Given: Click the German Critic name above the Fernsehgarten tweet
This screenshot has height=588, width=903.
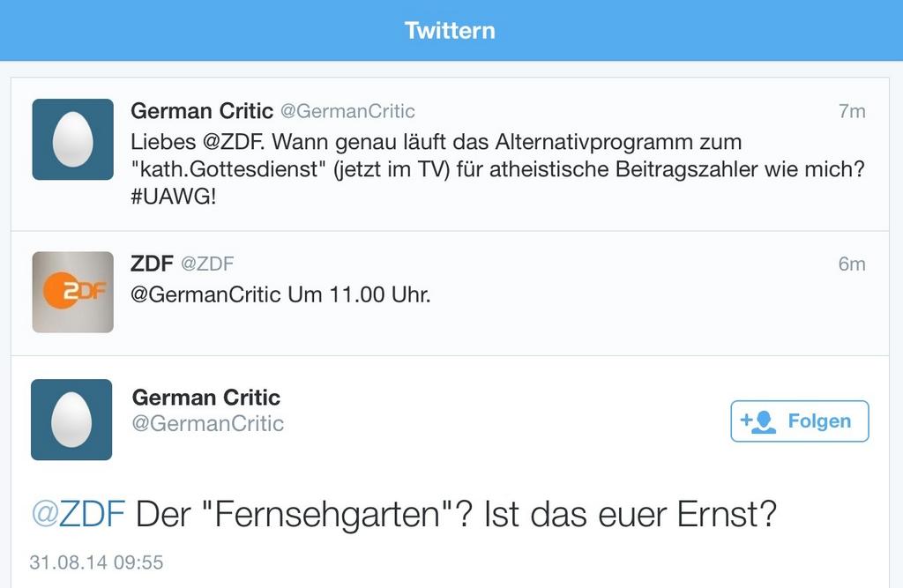Looking at the screenshot, I should point(205,397).
